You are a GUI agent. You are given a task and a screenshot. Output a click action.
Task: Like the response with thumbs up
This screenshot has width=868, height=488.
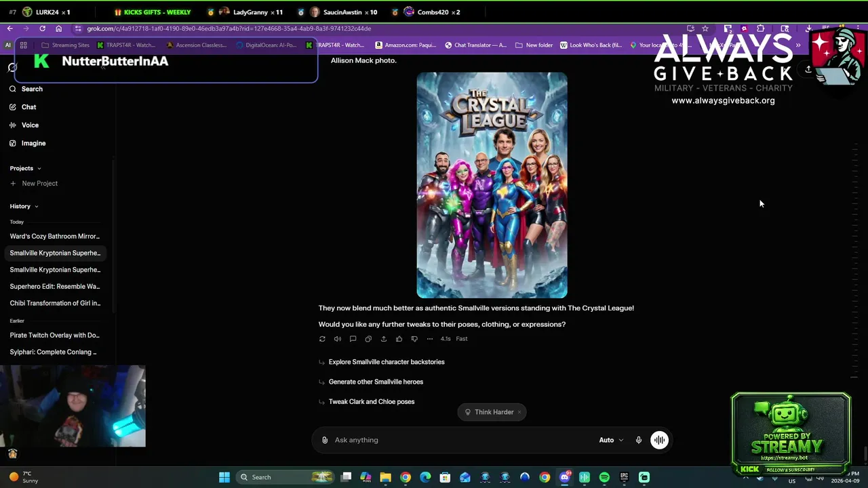tap(399, 339)
